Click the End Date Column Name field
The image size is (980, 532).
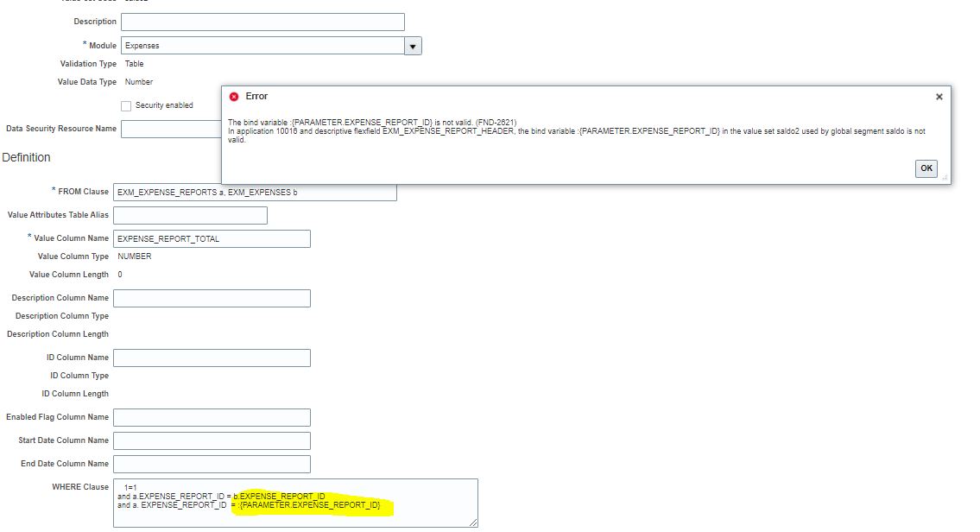point(212,464)
